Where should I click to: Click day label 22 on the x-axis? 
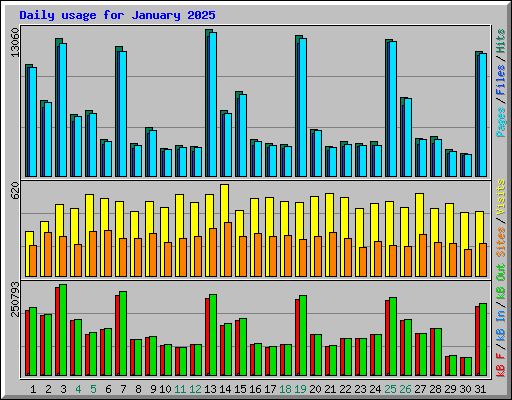pos(345,389)
